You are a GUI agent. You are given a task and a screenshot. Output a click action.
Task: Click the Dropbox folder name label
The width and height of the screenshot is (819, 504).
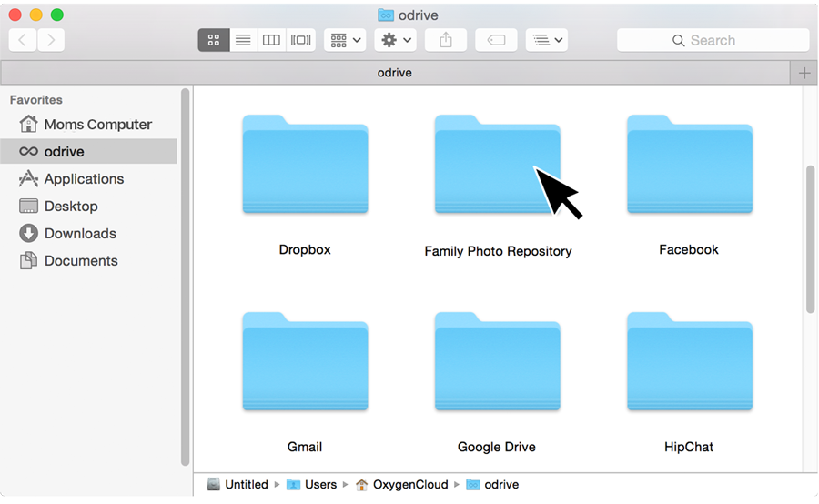pyautogui.click(x=305, y=249)
